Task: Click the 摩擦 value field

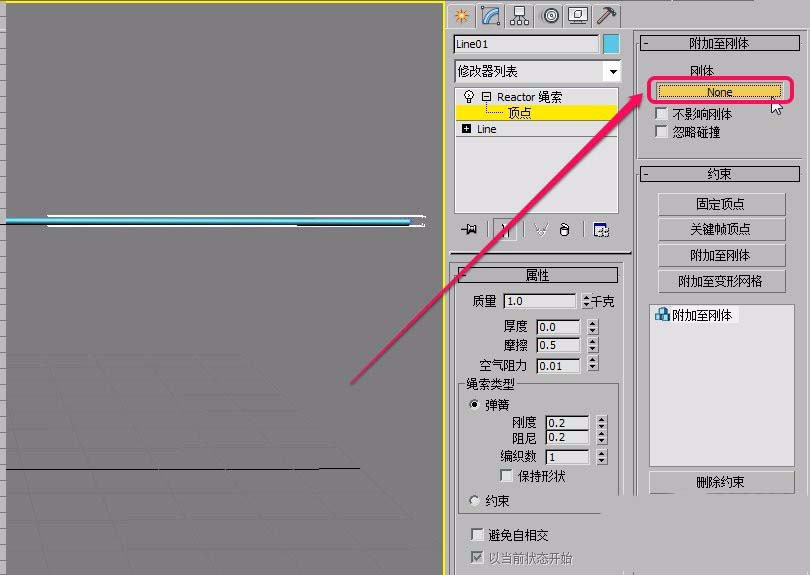Action: (x=558, y=345)
